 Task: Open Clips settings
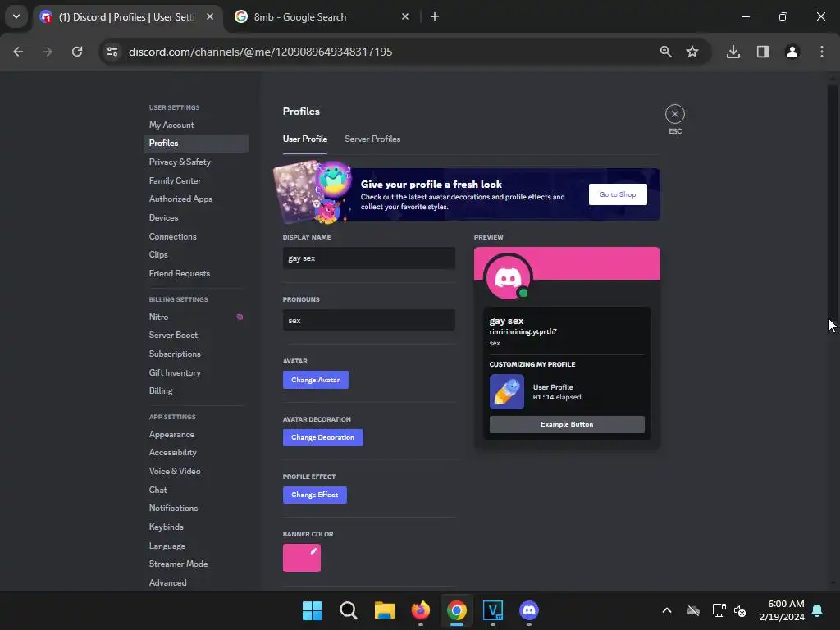tap(195, 254)
